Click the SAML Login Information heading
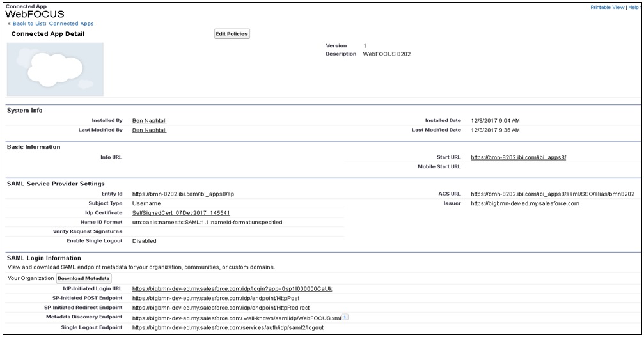This screenshot has height=337, width=644. [x=44, y=258]
